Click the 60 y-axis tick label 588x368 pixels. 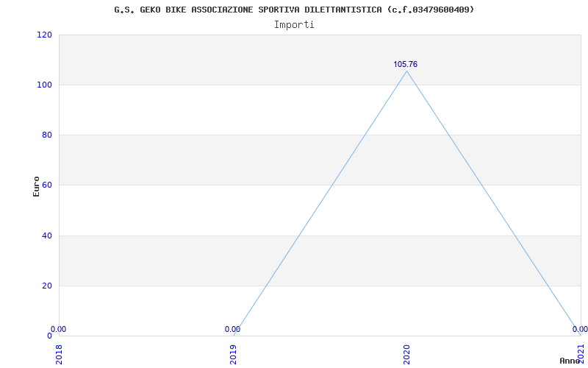click(46, 185)
